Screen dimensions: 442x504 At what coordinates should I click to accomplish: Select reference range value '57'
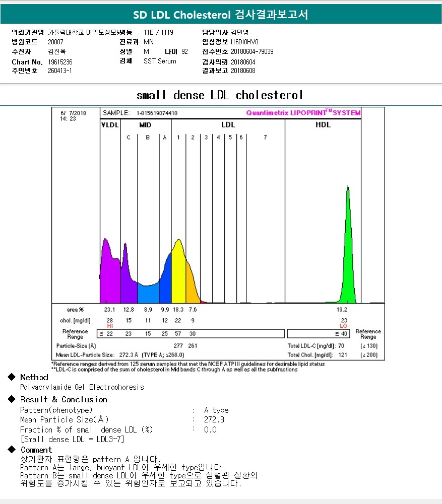(178, 334)
